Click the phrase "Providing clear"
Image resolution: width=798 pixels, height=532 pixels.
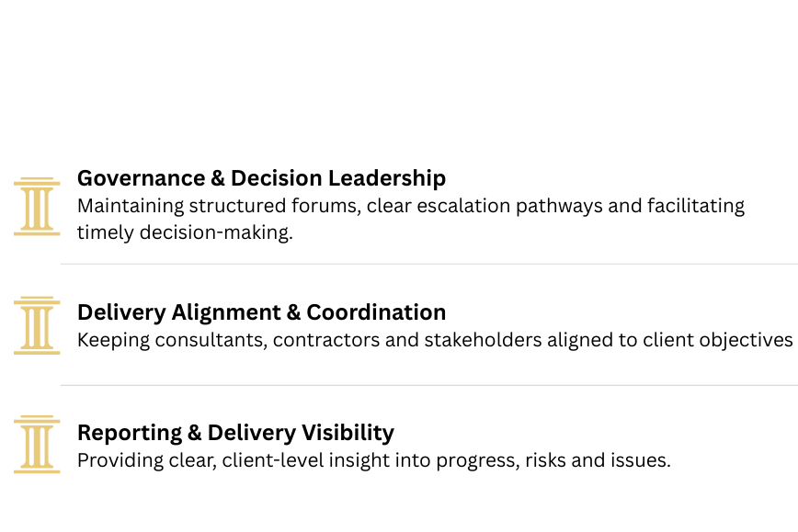144,459
